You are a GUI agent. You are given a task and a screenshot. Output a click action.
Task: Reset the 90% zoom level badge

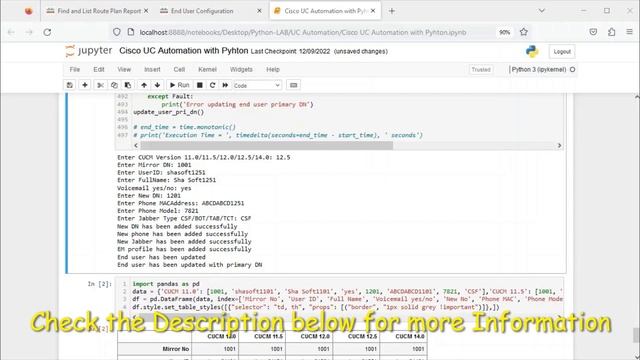coord(504,32)
